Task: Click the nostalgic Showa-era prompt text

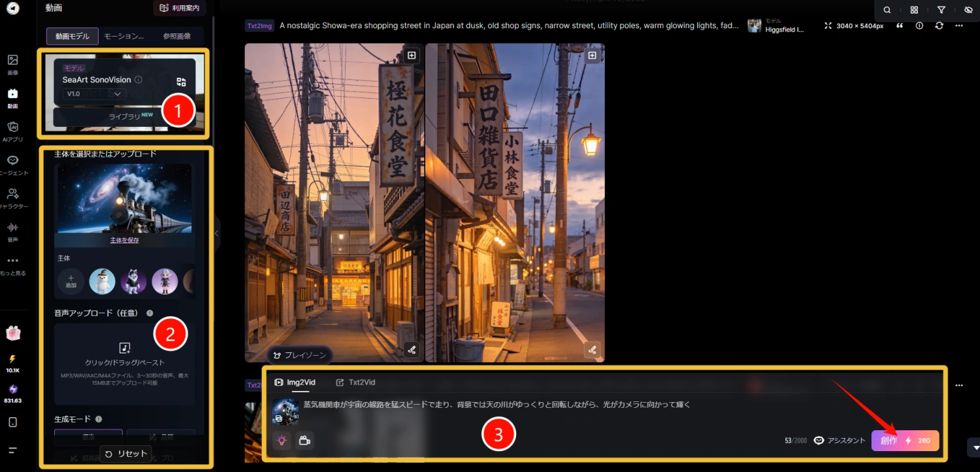Action: (x=509, y=25)
